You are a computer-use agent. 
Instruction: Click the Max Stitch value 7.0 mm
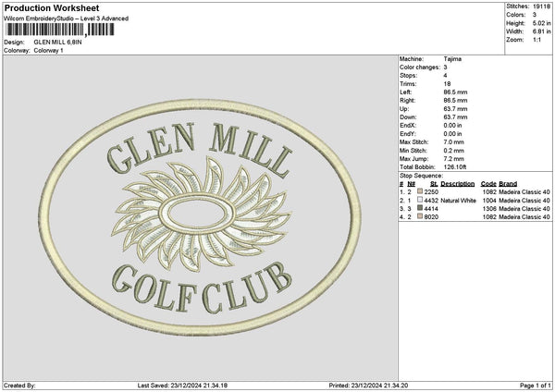point(453,142)
